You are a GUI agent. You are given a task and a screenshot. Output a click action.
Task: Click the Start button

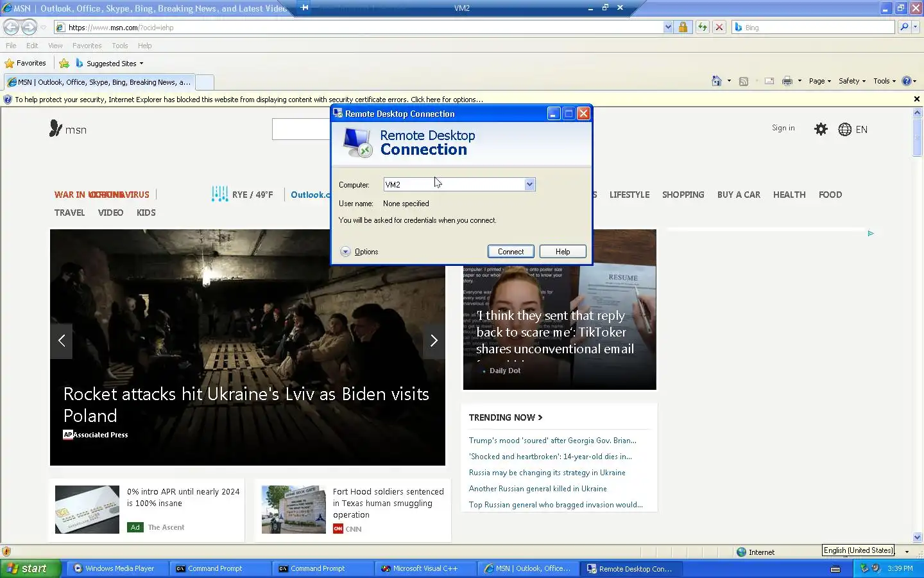click(x=30, y=568)
